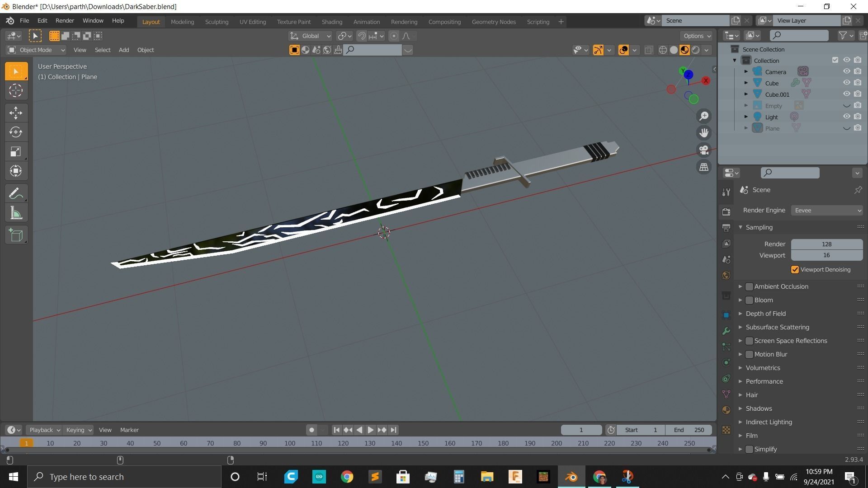Open the View Layer properties tab
The height and width of the screenshot is (488, 868).
click(x=726, y=244)
